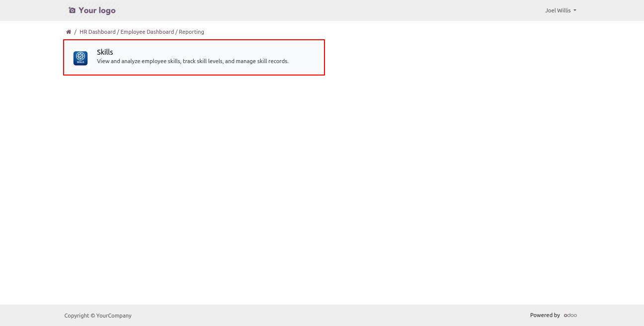Click the home icon in breadcrumb
Image resolution: width=644 pixels, height=326 pixels.
click(69, 32)
